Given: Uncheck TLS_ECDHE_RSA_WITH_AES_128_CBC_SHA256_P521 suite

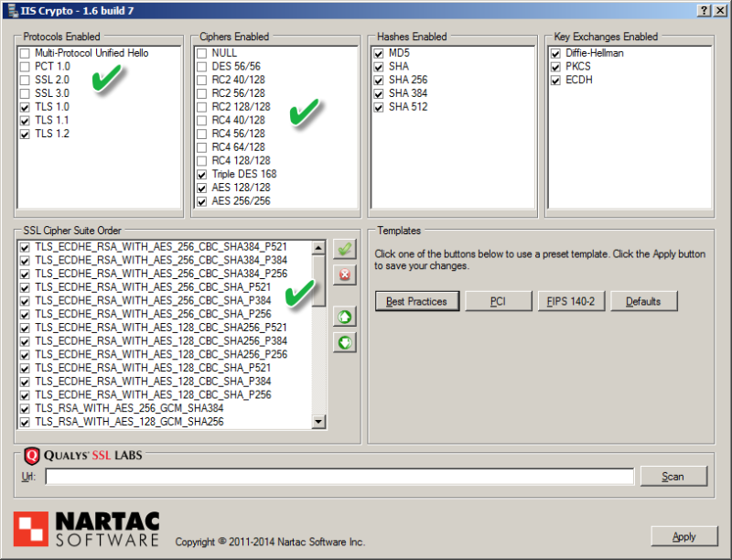Looking at the screenshot, I should click(x=25, y=328).
